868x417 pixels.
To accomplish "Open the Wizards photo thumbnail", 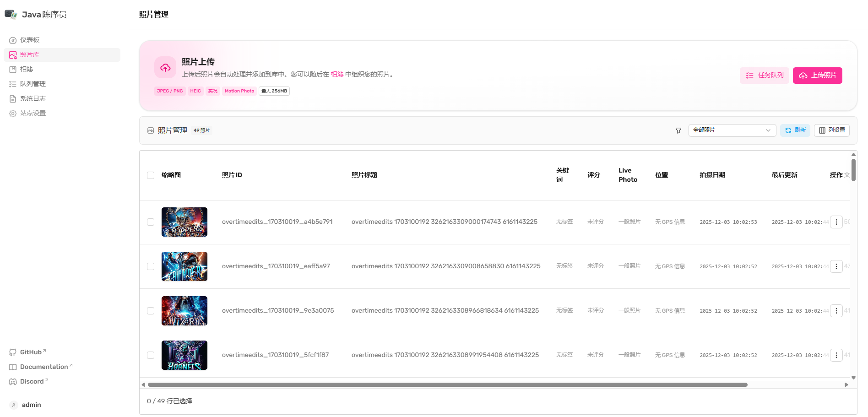I will click(x=184, y=311).
